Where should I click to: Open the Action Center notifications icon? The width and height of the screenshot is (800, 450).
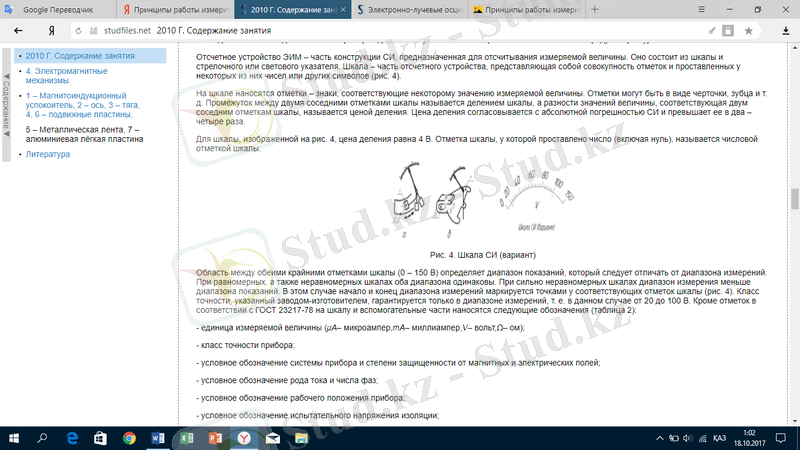(x=781, y=438)
